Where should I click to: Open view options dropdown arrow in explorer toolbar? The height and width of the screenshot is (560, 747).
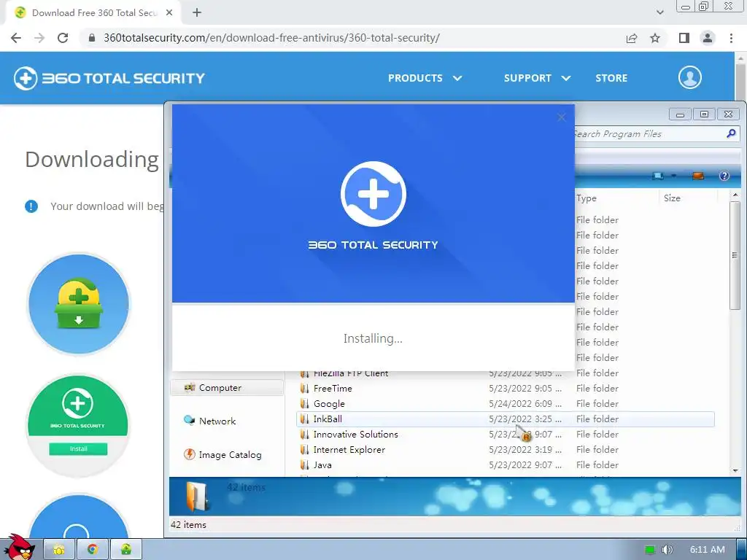click(673, 176)
